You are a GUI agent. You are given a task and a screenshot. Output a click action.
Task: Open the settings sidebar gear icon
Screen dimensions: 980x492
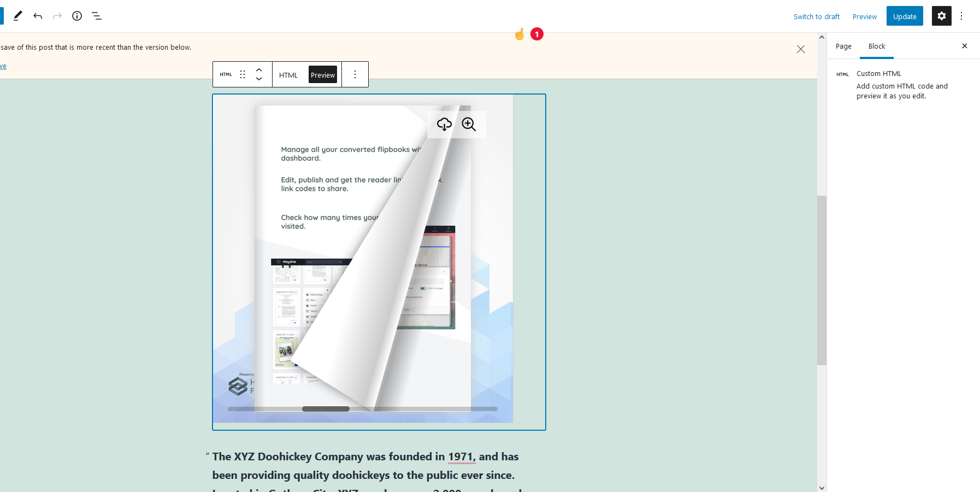[941, 16]
